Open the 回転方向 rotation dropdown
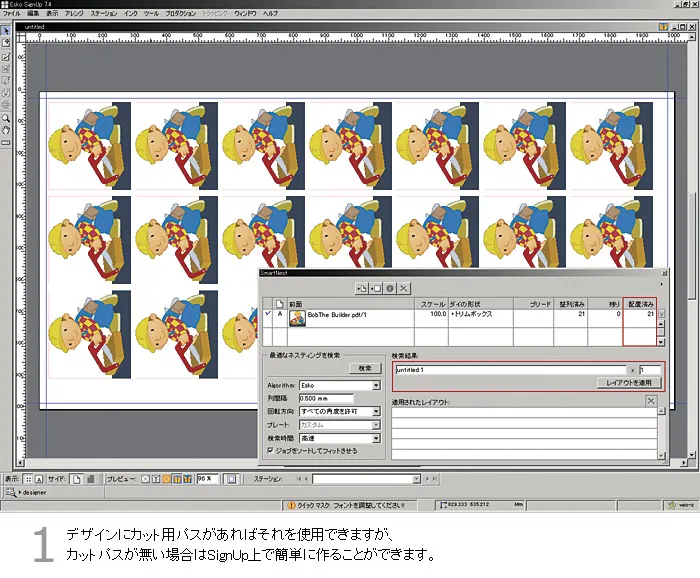The image size is (700, 578). pos(376,411)
